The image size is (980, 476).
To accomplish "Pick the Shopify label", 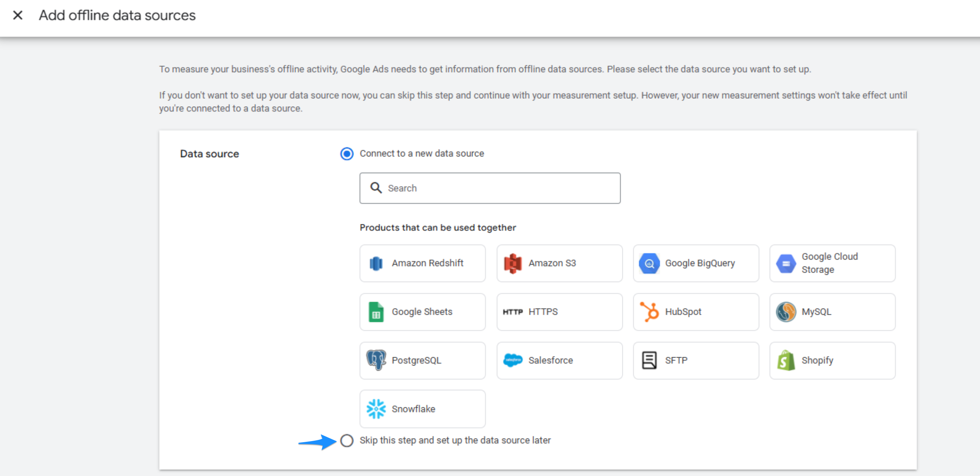I will point(817,361).
